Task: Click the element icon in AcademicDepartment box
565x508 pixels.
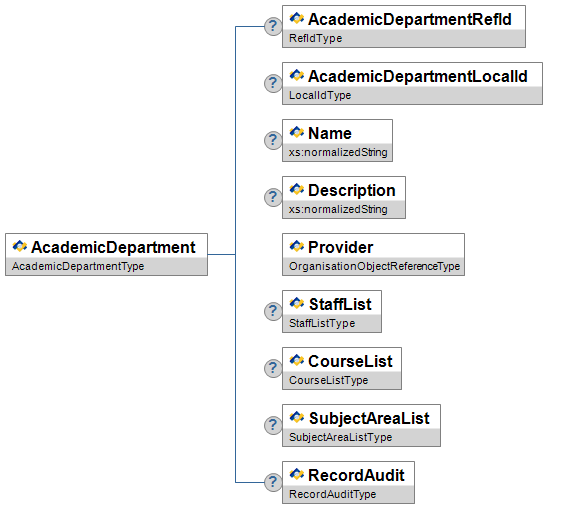Action: click(x=19, y=246)
